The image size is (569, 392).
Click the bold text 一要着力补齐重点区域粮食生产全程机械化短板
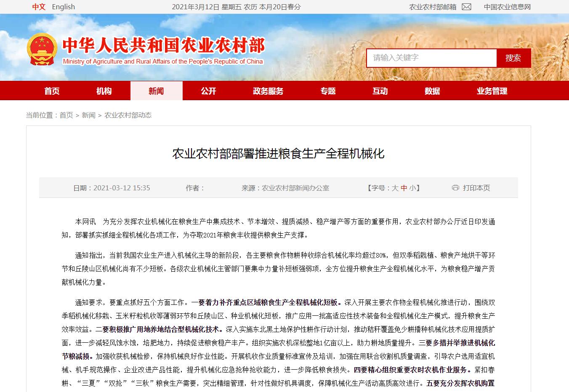(266, 302)
